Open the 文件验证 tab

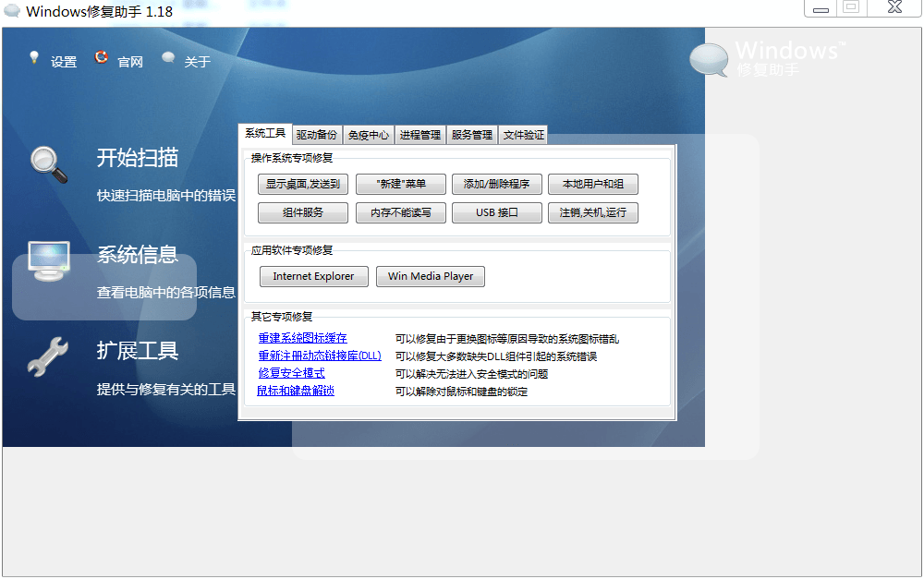click(x=524, y=136)
